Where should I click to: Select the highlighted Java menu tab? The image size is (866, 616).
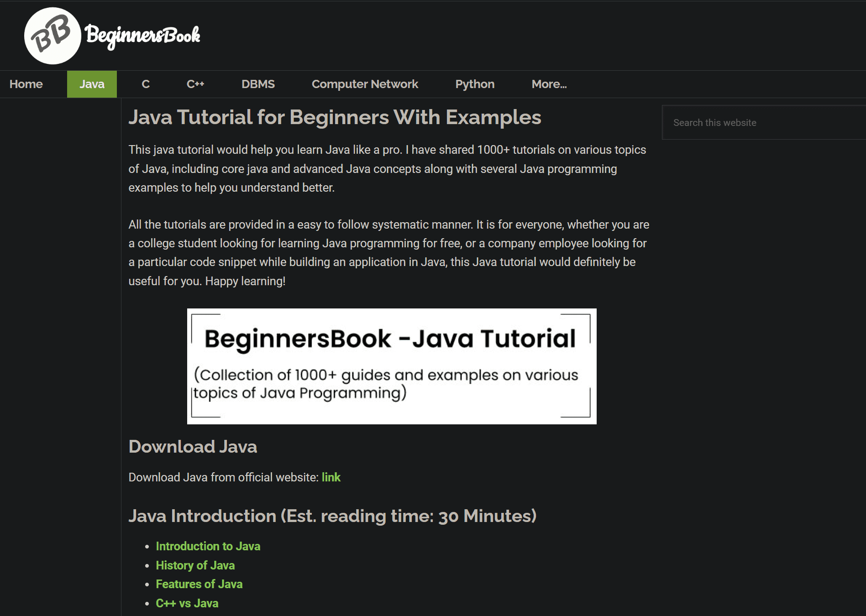click(92, 84)
